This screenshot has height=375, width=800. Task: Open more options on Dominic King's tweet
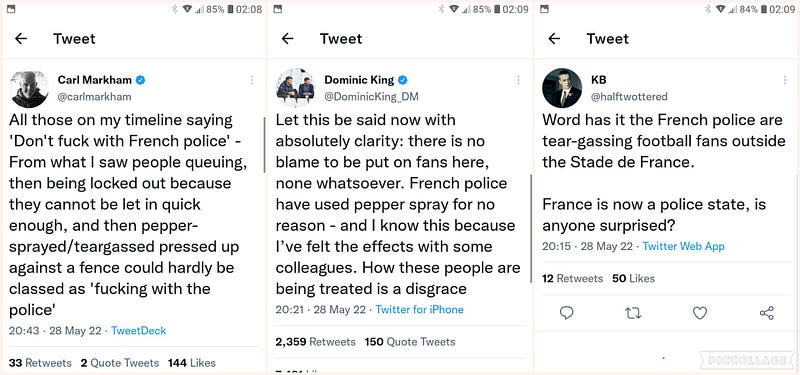coord(518,80)
